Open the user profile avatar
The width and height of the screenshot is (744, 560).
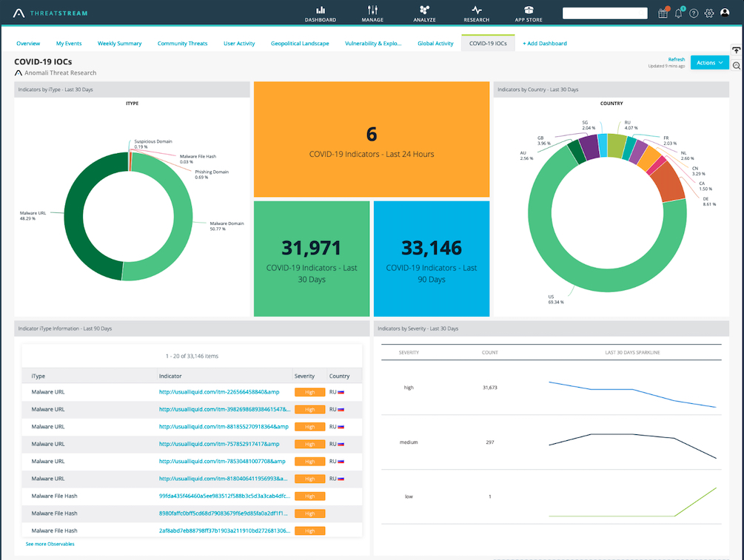click(x=725, y=13)
